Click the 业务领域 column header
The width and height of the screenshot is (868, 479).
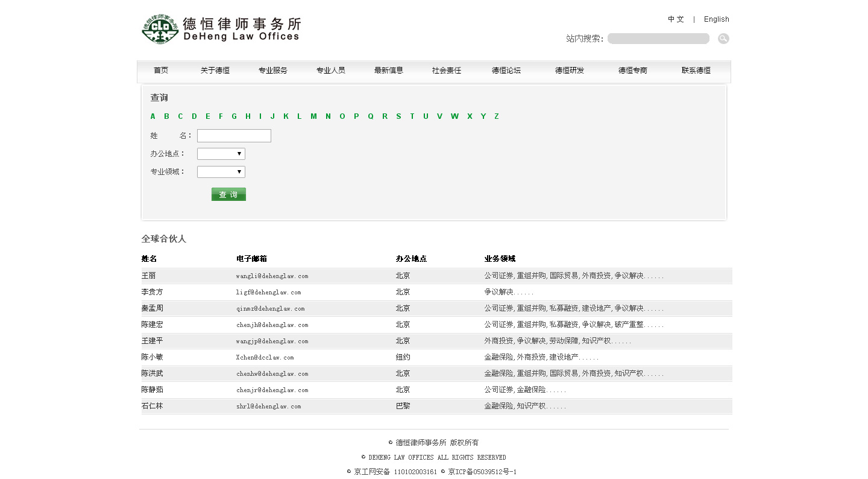[500, 259]
